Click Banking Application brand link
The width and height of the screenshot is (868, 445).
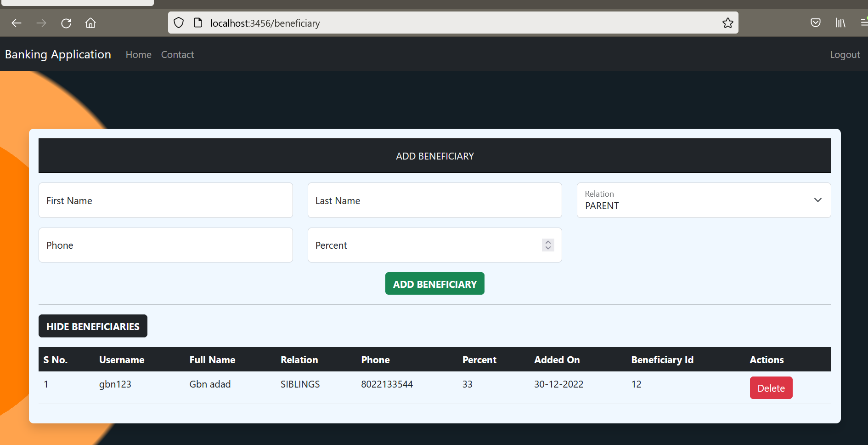click(x=57, y=54)
